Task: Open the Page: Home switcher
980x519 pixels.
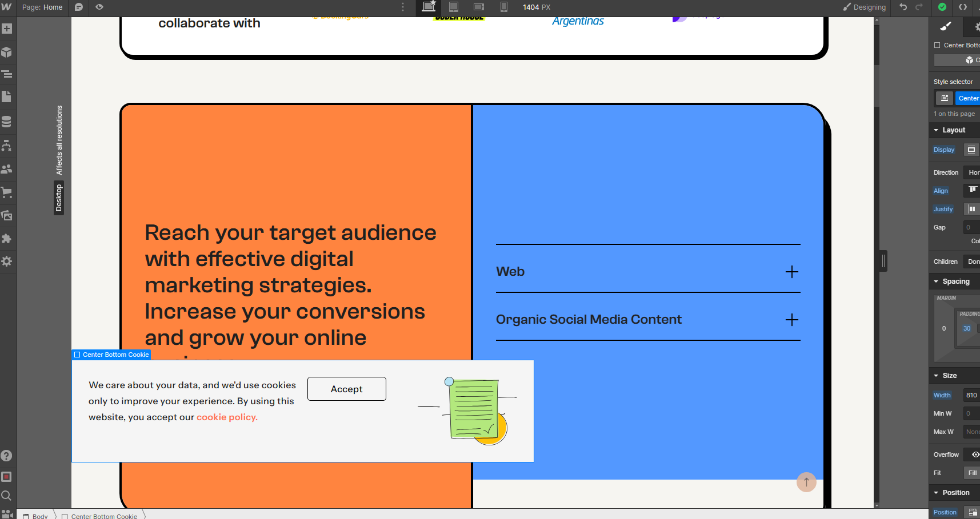Action: (42, 7)
